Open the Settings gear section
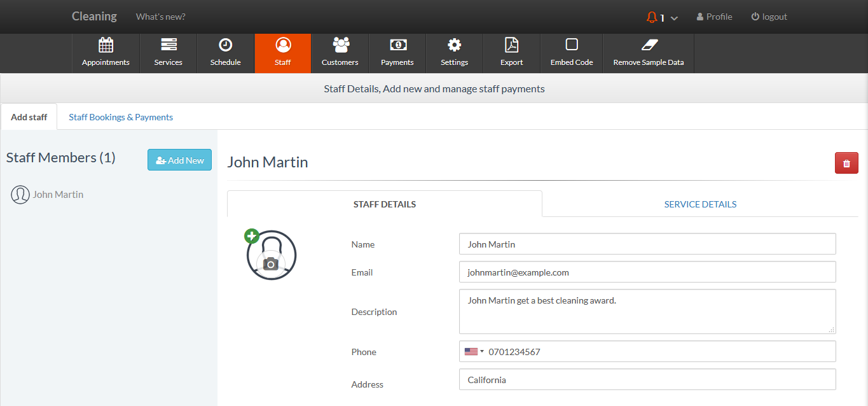Viewport: 868px width, 406px height. 455,53
